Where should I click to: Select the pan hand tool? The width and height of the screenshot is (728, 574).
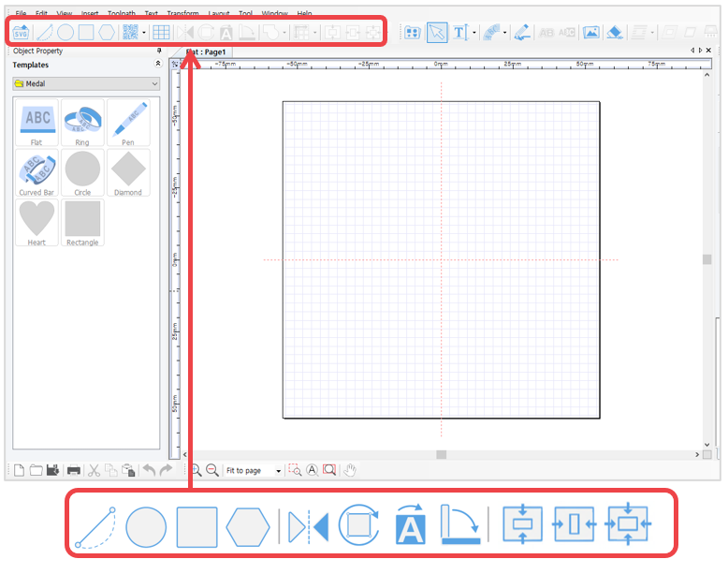pyautogui.click(x=350, y=470)
